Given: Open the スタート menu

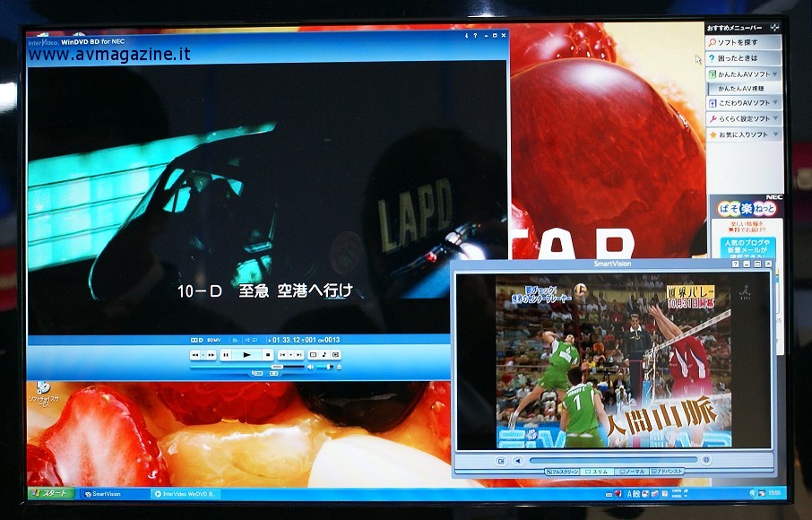Looking at the screenshot, I should (x=51, y=494).
